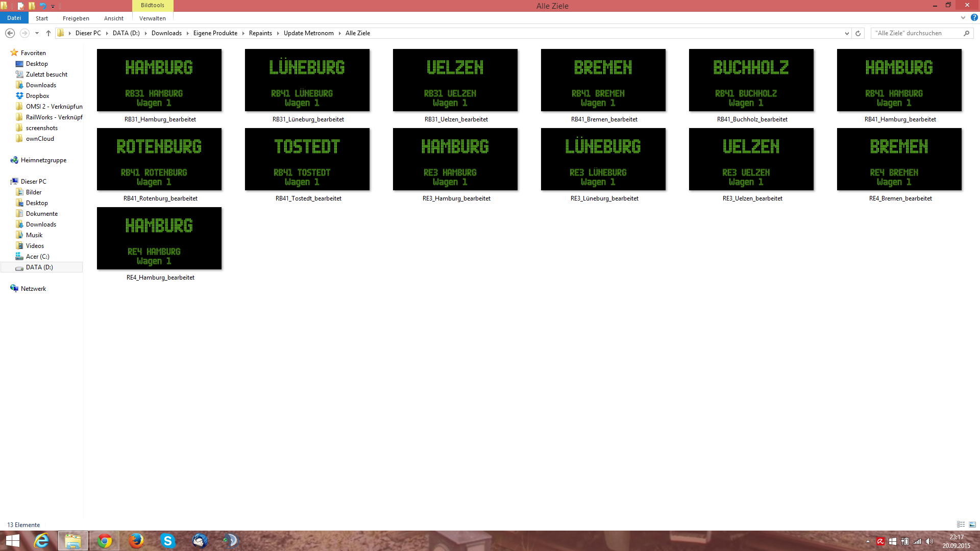This screenshot has height=551, width=980.
Task: Open the Verwalten Bildtools tab
Action: [x=152, y=18]
